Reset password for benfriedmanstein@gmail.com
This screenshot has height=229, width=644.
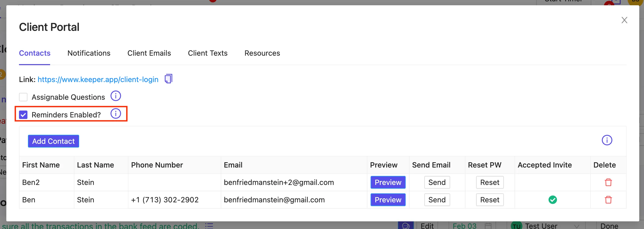[490, 200]
